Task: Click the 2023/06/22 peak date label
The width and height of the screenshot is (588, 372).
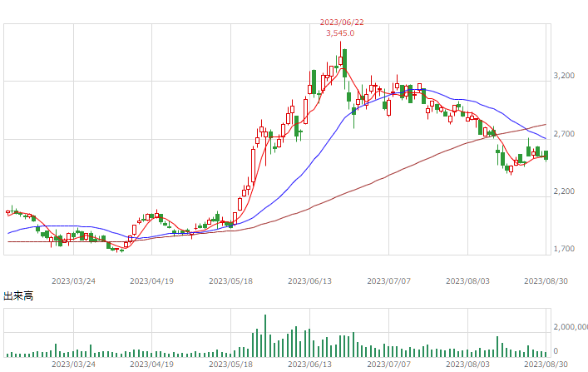Action: coord(342,22)
